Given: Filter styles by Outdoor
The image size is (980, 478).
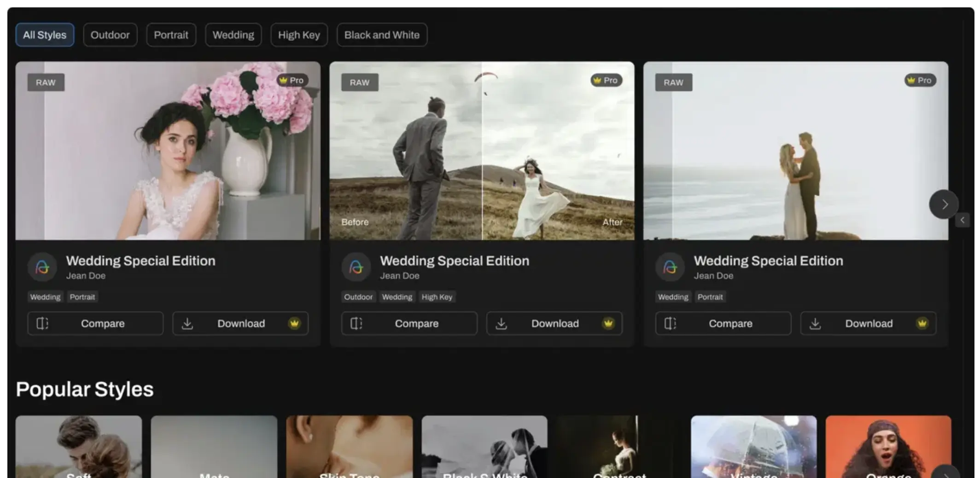Looking at the screenshot, I should [110, 35].
